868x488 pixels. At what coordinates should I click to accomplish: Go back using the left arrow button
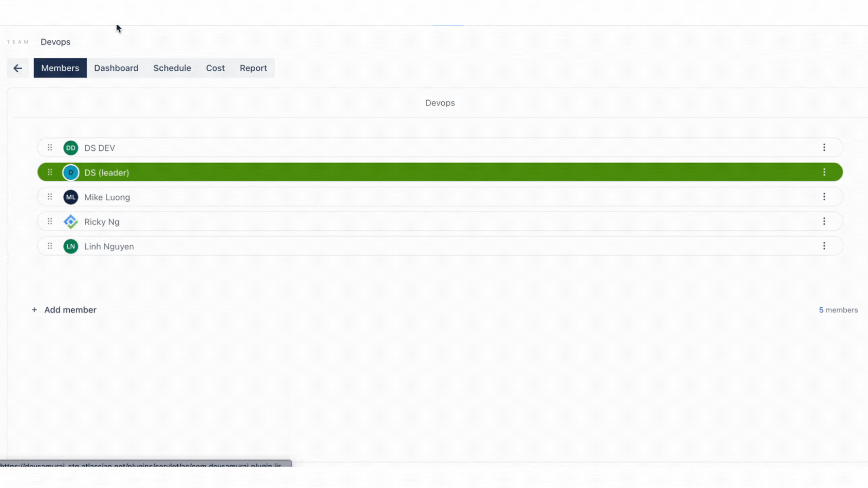18,68
